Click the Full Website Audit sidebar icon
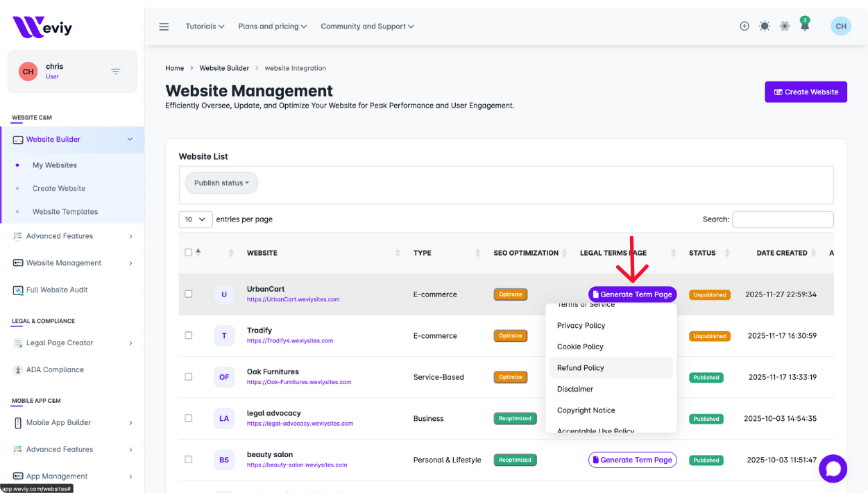The width and height of the screenshot is (868, 500). click(x=18, y=290)
